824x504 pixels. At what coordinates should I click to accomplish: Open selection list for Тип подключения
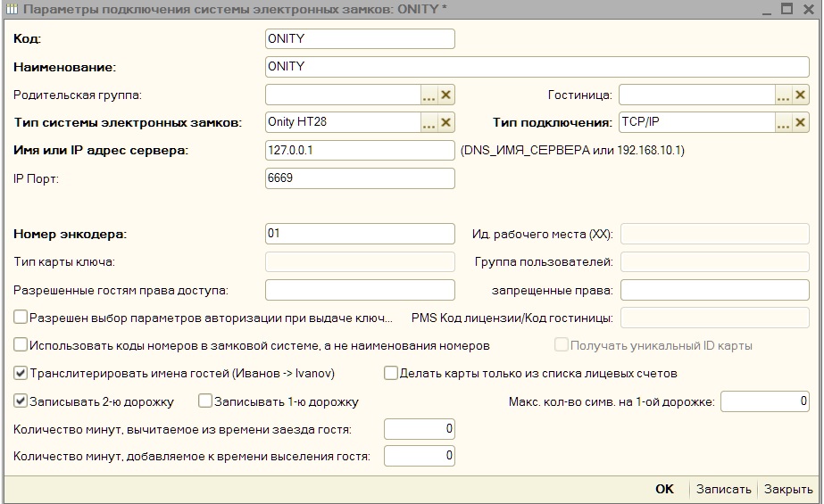[783, 122]
